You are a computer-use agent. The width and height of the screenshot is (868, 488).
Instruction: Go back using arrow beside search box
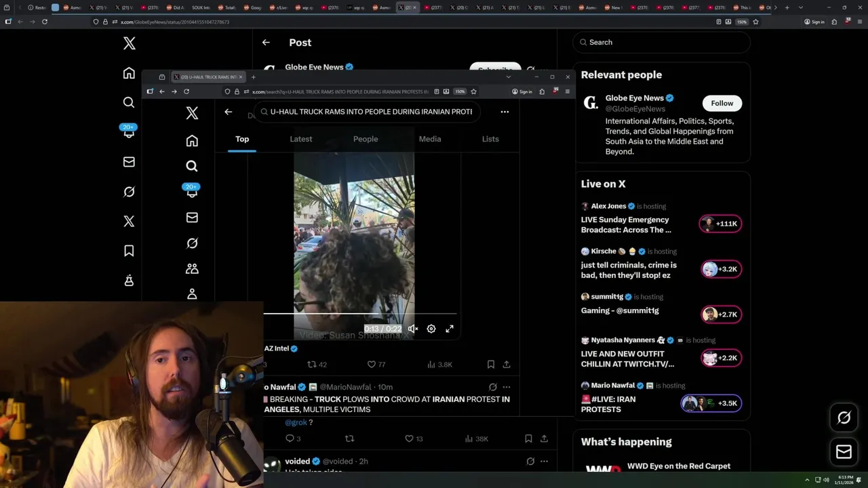pos(229,112)
